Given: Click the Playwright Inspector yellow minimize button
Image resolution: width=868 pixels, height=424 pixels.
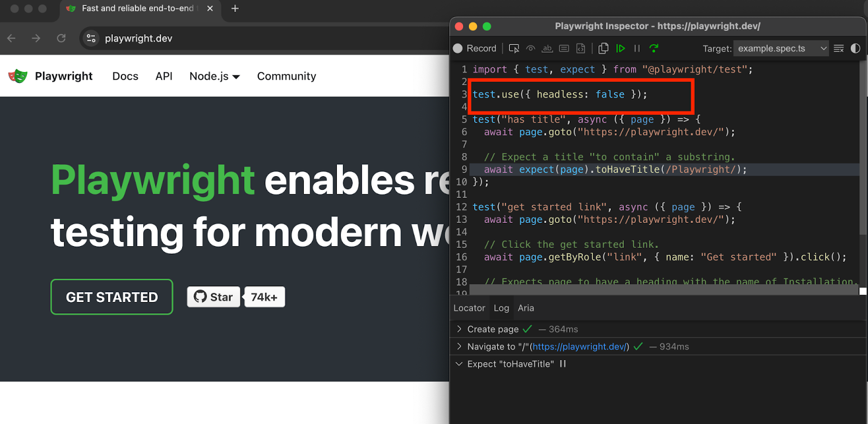Looking at the screenshot, I should 473,26.
